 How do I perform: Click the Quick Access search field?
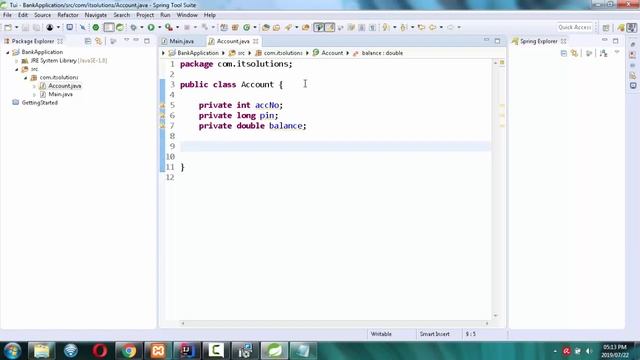(575, 27)
